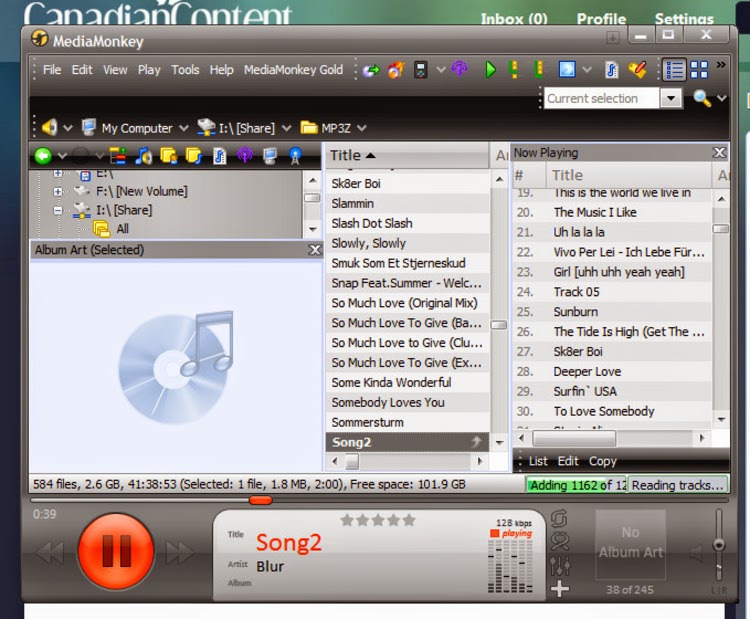Click the speaker icon in the location bar
Viewport: 750px width, 619px height.
pyautogui.click(x=49, y=127)
